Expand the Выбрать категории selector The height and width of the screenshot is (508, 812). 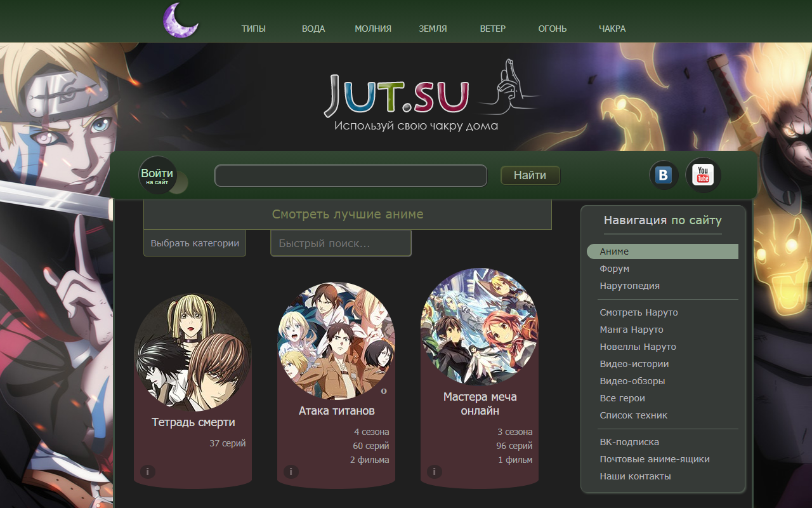pyautogui.click(x=195, y=243)
